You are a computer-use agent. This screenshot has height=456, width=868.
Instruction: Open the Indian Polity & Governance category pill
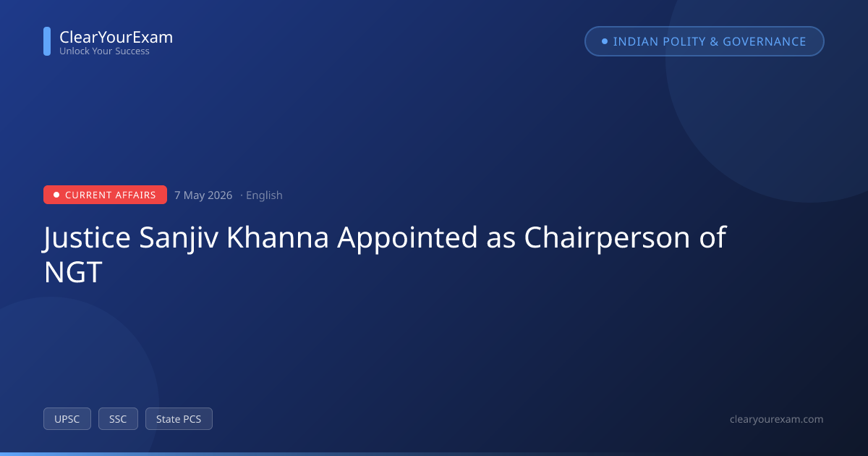(705, 41)
